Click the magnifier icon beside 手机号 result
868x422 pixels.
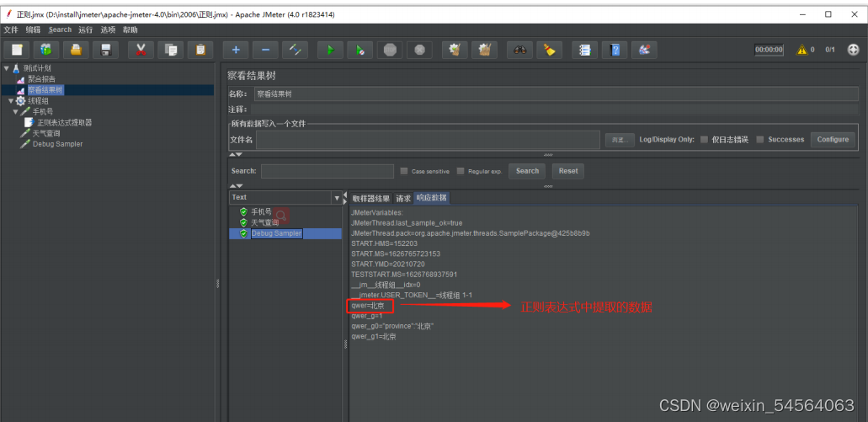point(281,215)
